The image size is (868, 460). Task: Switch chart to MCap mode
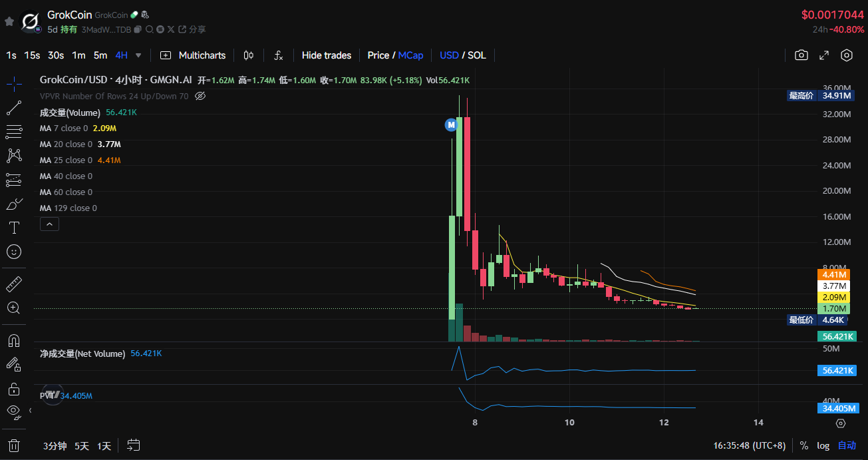(411, 55)
